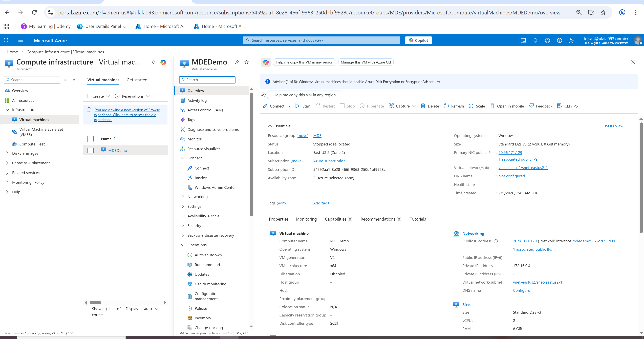The width and height of the screenshot is (644, 339).
Task: Favorite MDEDemo with star icon
Action: pyautogui.click(x=247, y=62)
